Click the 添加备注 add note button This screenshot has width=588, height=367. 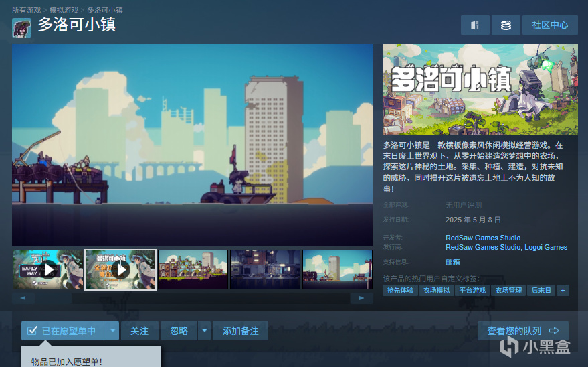tap(240, 331)
